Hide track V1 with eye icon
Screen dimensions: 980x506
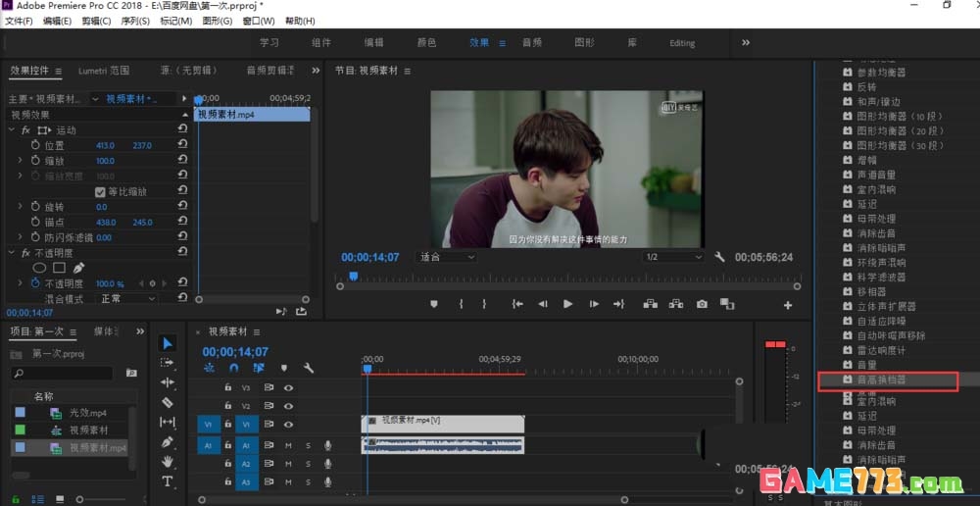[x=288, y=425]
